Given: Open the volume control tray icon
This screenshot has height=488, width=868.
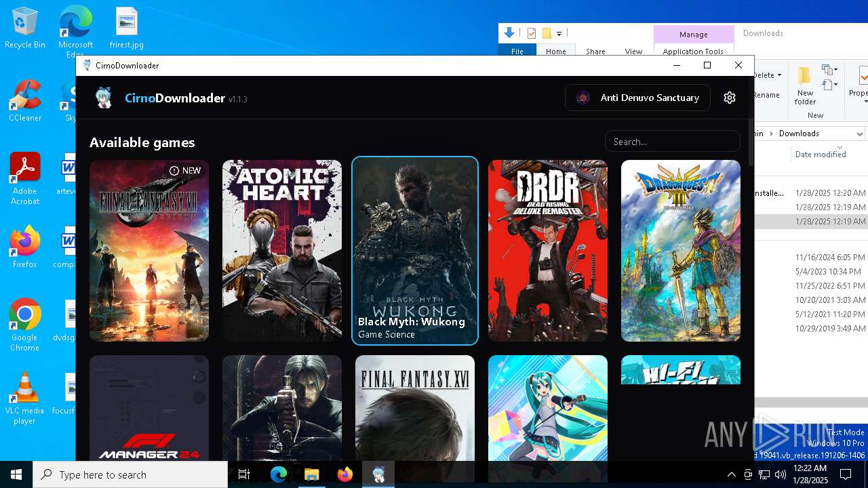Looking at the screenshot, I should tap(780, 474).
